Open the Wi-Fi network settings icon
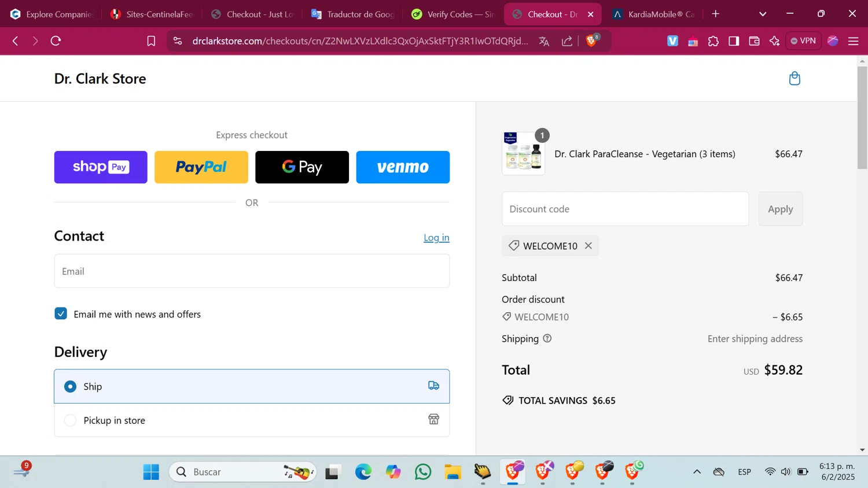The image size is (868, 488). [x=770, y=472]
